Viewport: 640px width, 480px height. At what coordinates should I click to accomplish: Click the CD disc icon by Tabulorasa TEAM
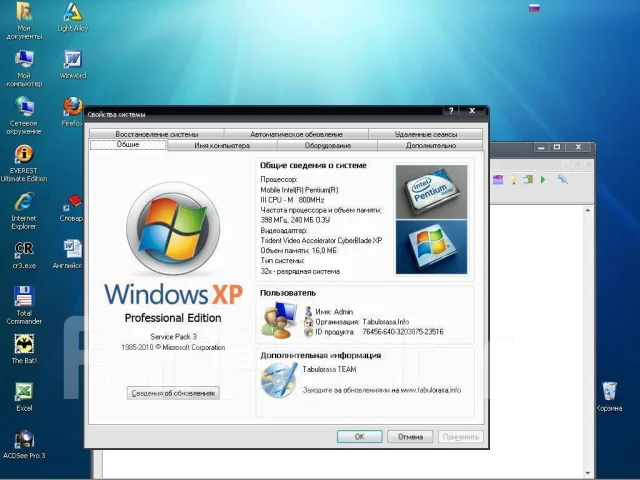coord(279,381)
